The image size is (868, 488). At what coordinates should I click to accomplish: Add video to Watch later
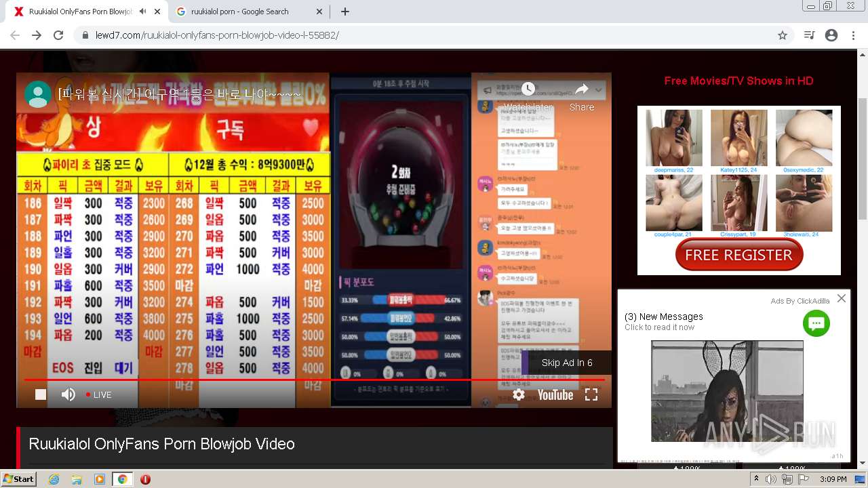click(x=528, y=96)
